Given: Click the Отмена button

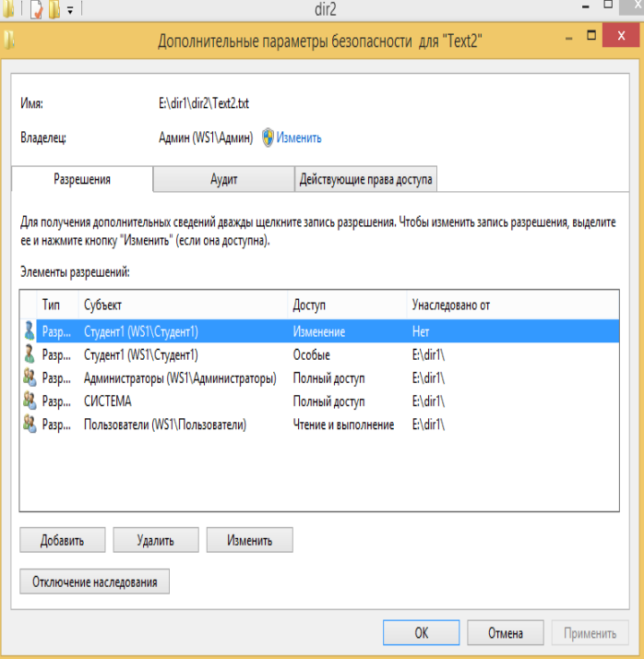Looking at the screenshot, I should coord(506,632).
